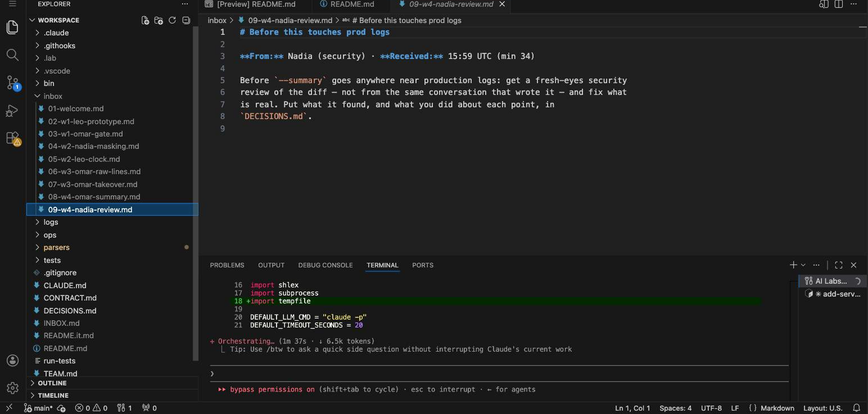The image size is (868, 414).
Task: Open the hamburger application menu
Action: pos(12,4)
